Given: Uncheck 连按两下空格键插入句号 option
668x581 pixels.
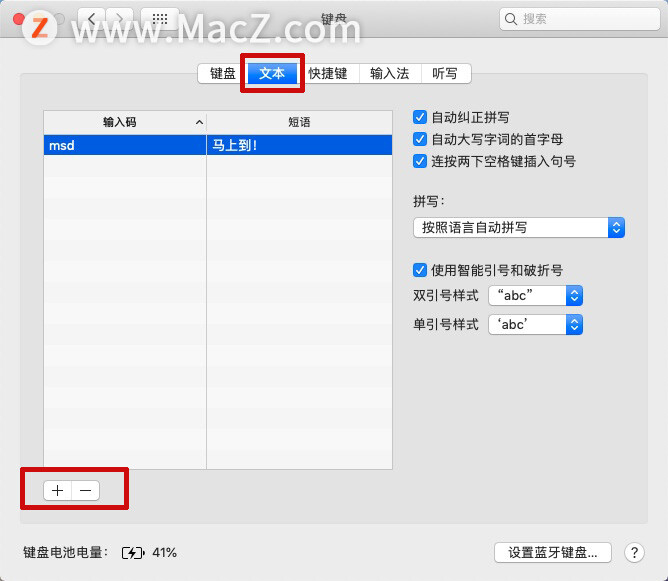Looking at the screenshot, I should (x=420, y=161).
